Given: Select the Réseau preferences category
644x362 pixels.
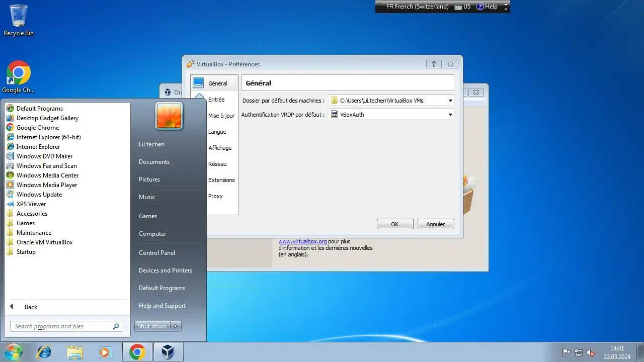Looking at the screenshot, I should 217,164.
